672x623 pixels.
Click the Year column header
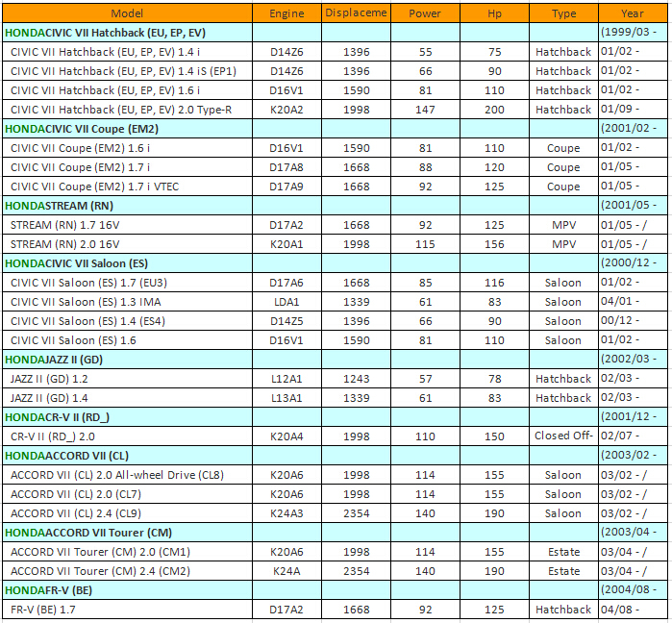[633, 13]
